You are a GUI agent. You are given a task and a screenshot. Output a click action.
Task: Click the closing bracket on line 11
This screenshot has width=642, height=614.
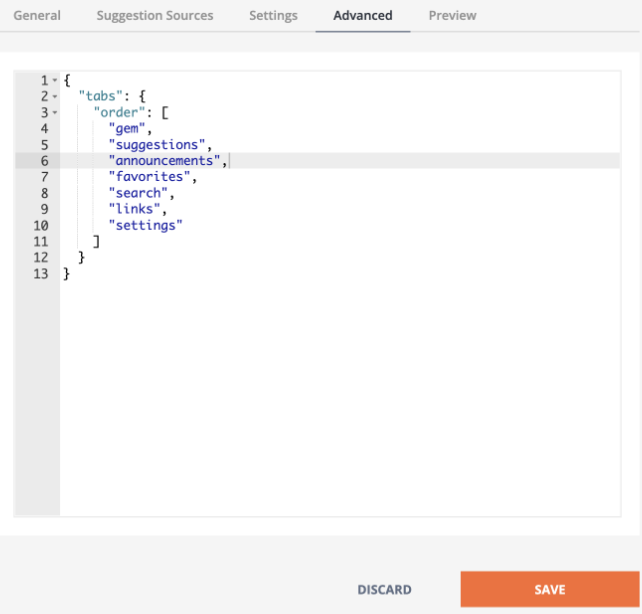coord(96,242)
